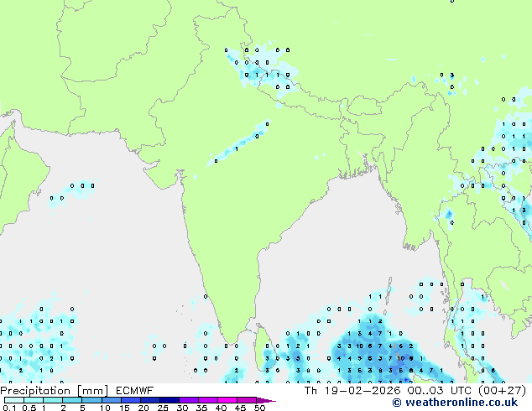Screen dimensions: 532x411
Task: Pick the 45–50 mm legend swatch
Action: click(247, 400)
